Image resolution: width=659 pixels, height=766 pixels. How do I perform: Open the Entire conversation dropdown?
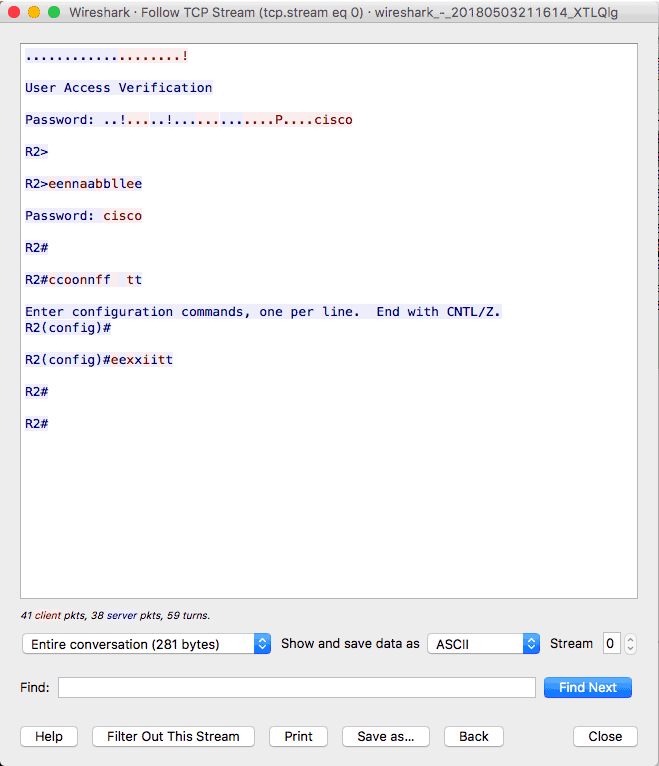point(146,644)
